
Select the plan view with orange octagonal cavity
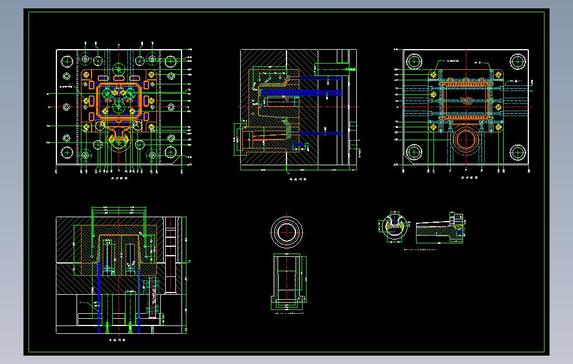coord(119,108)
